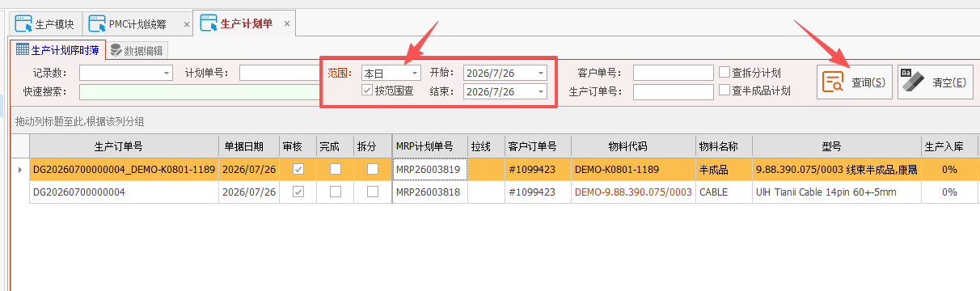
Task: Click material name CABLE
Action: click(724, 192)
